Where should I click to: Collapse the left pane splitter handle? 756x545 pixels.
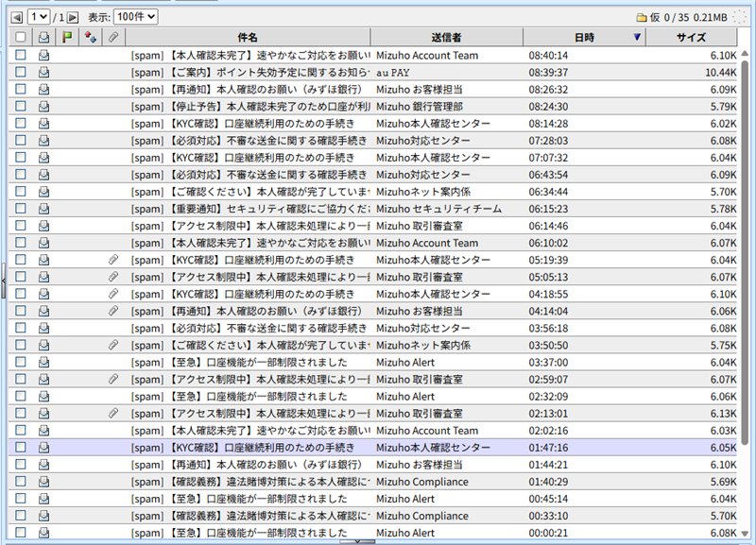point(3,281)
